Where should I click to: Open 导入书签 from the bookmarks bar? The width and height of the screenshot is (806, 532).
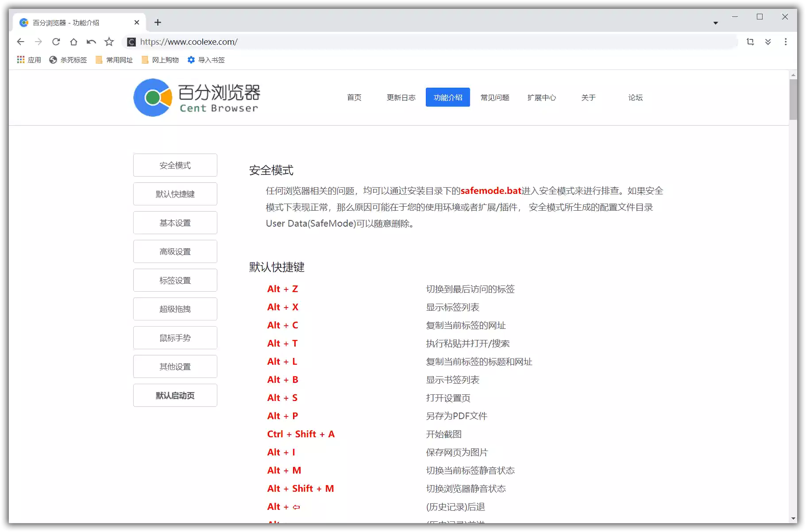pyautogui.click(x=205, y=60)
